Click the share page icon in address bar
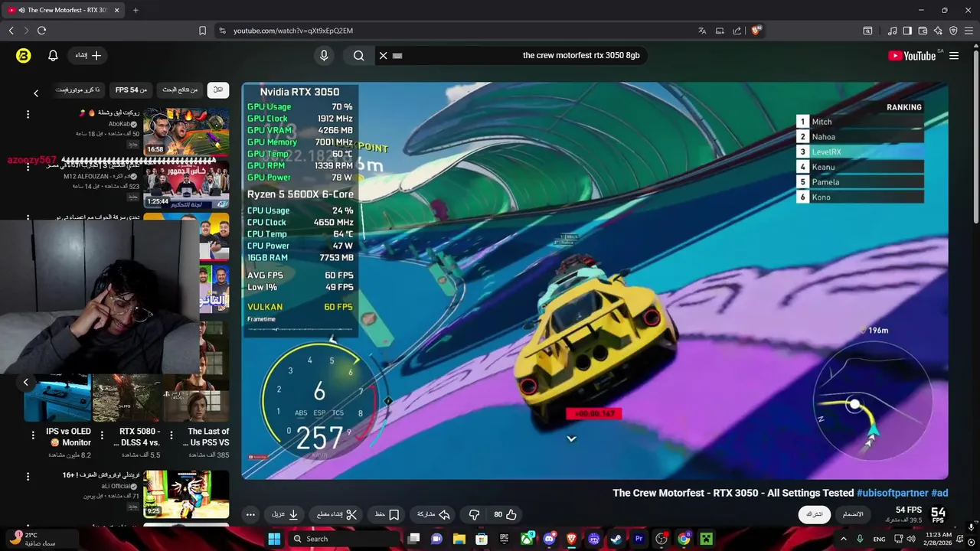 737,31
